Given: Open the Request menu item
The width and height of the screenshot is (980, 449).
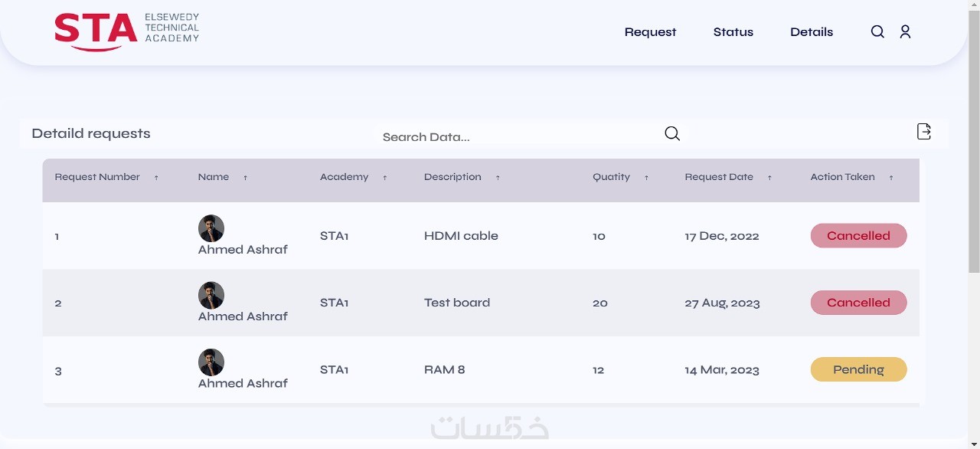Looking at the screenshot, I should pos(650,32).
